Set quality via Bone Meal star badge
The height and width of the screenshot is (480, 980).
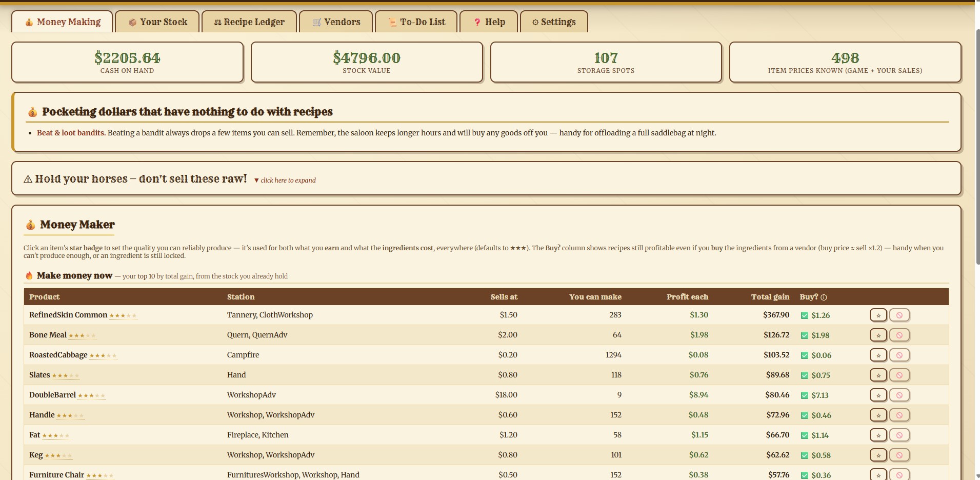click(82, 335)
